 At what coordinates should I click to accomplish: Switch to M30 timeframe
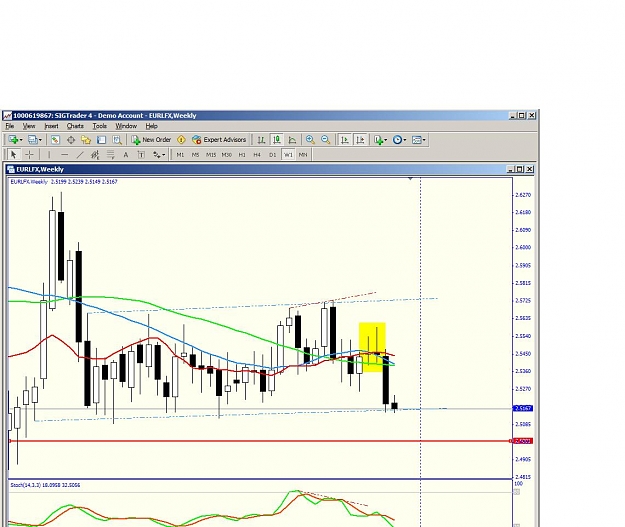click(226, 155)
